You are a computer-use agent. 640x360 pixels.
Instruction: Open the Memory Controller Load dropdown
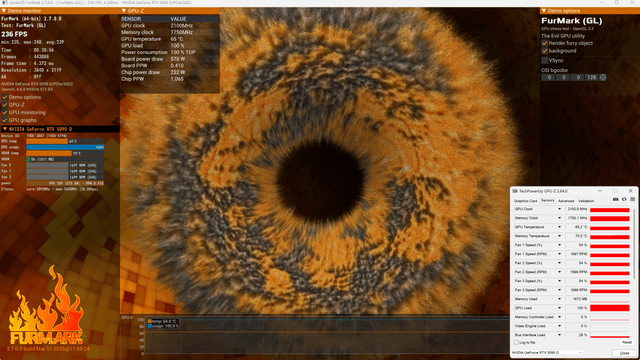(x=559, y=317)
